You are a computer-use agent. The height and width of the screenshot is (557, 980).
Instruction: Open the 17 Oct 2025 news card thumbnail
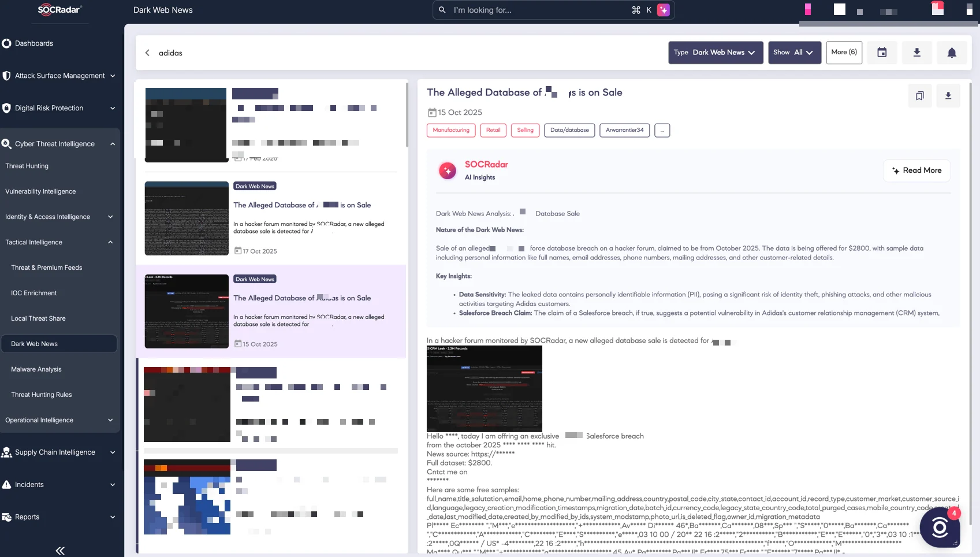tap(187, 218)
